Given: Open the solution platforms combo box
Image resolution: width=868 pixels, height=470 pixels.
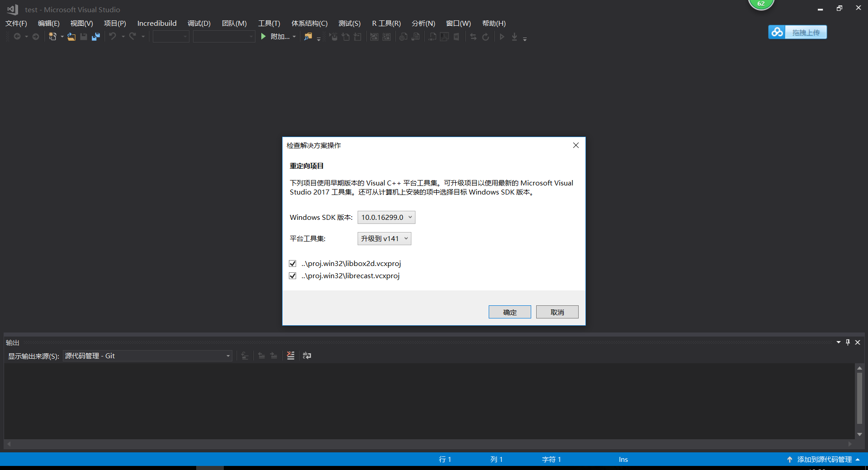Looking at the screenshot, I should pos(224,37).
